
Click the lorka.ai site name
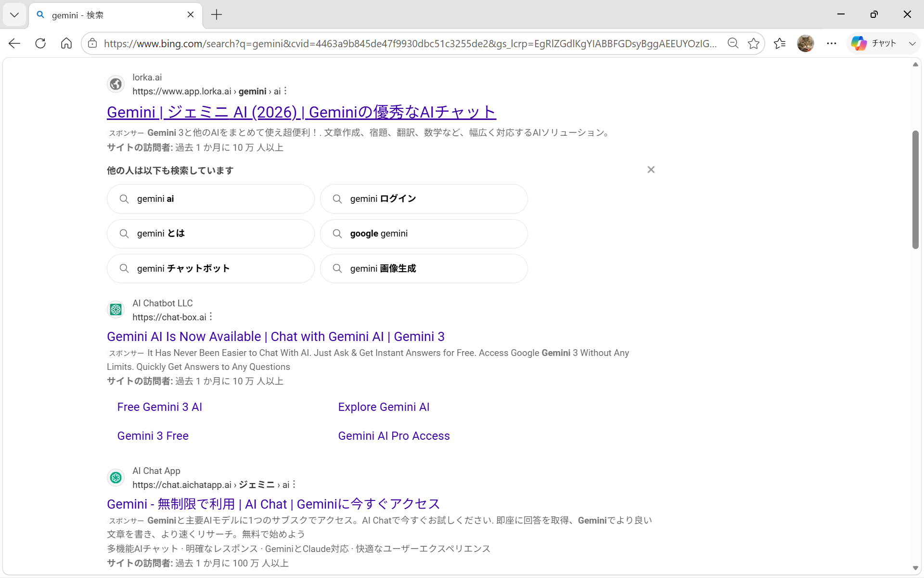coord(147,77)
